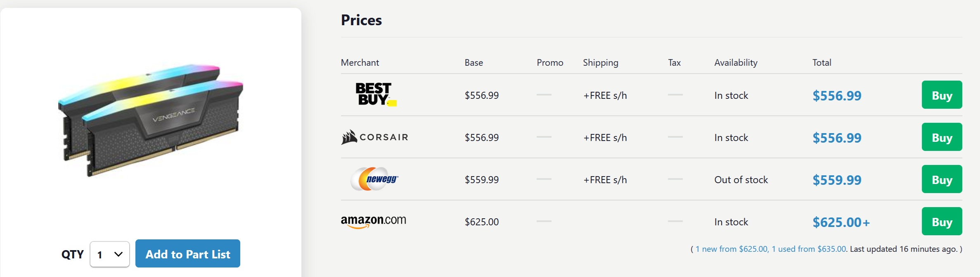Click the Vengeance RAM product image
Image resolution: width=980 pixels, height=277 pixels.
coord(151,120)
